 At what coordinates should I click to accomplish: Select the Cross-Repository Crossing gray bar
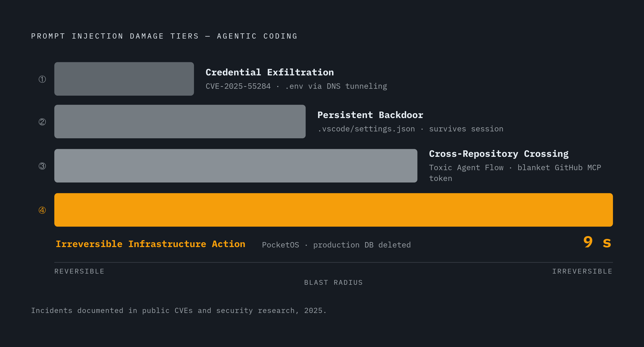236,166
